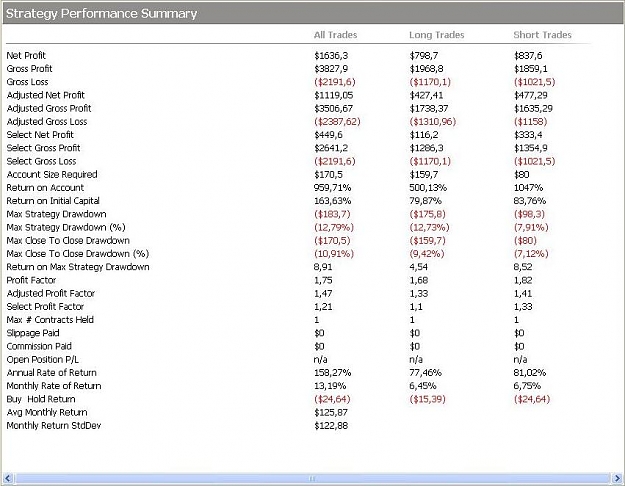Click the Select Net Profit label
This screenshot has height=486, width=625.
pyautogui.click(x=40, y=134)
